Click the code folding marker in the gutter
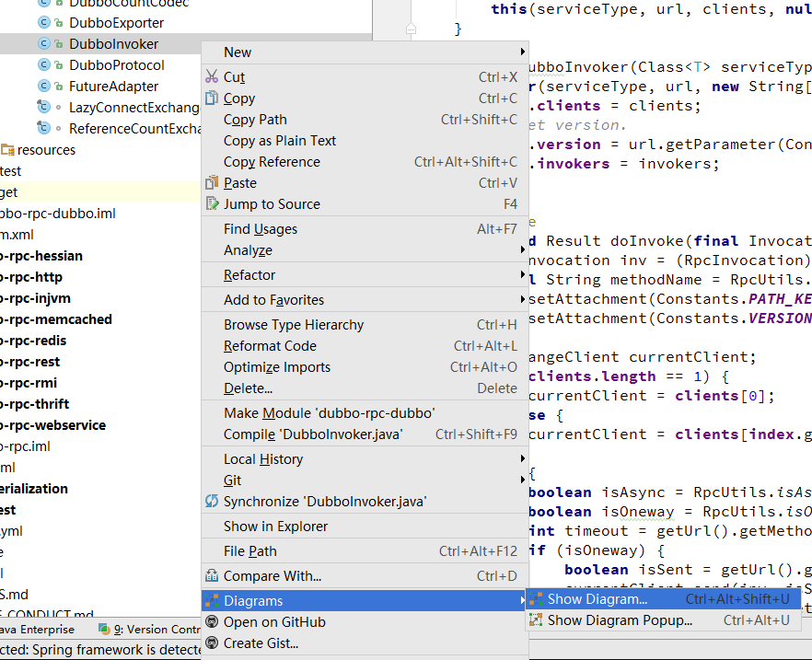The height and width of the screenshot is (660, 812). (x=412, y=29)
